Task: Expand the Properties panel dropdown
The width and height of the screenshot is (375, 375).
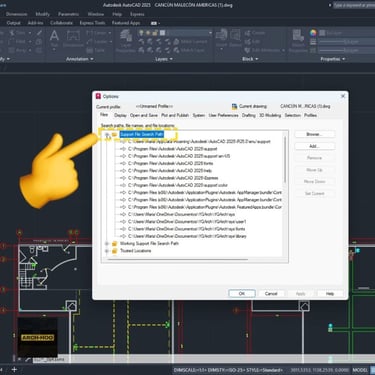Action: pyautogui.click(x=333, y=59)
